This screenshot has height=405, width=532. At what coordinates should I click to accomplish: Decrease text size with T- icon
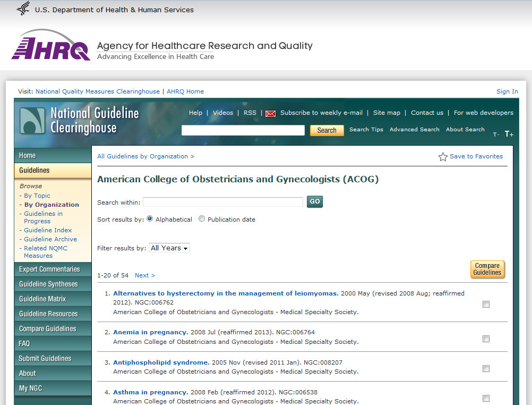point(496,134)
